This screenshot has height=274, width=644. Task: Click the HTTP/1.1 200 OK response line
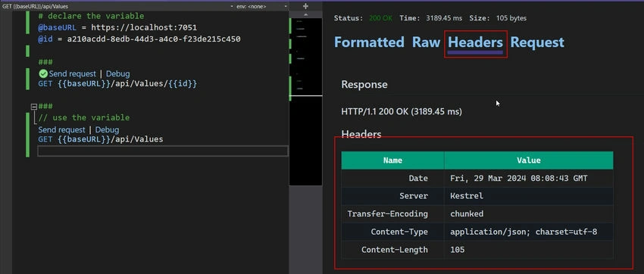click(x=402, y=111)
